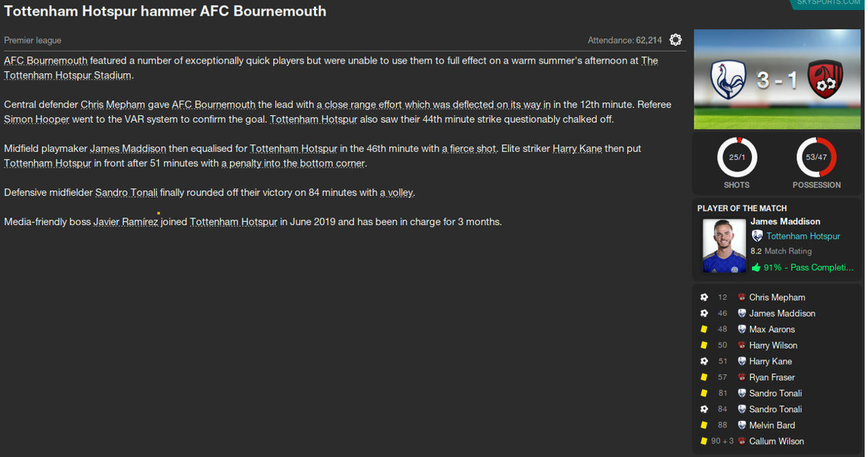Click the AFC Bournemouth crest in scoreline
This screenshot has width=868, height=457.
(x=825, y=80)
